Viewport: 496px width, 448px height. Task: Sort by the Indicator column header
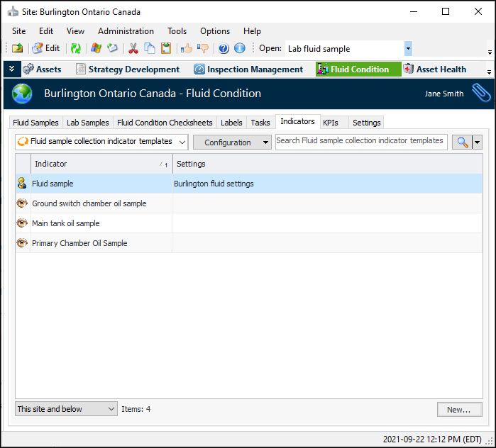coord(101,164)
